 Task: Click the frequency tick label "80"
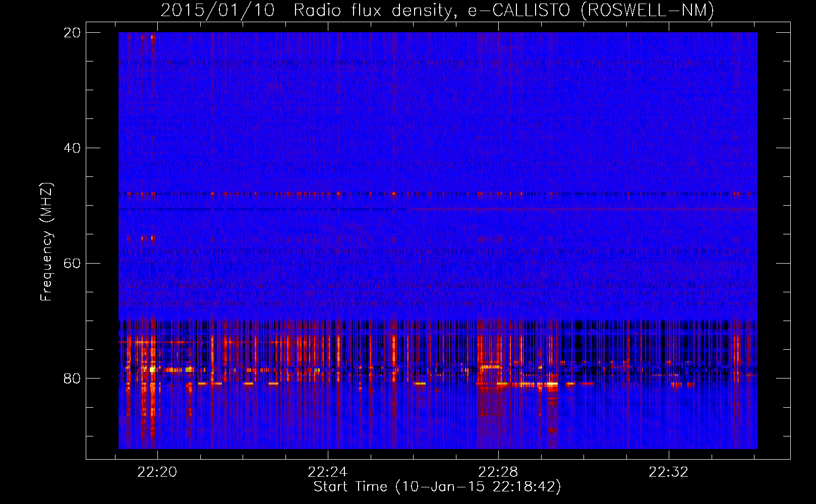pos(72,379)
